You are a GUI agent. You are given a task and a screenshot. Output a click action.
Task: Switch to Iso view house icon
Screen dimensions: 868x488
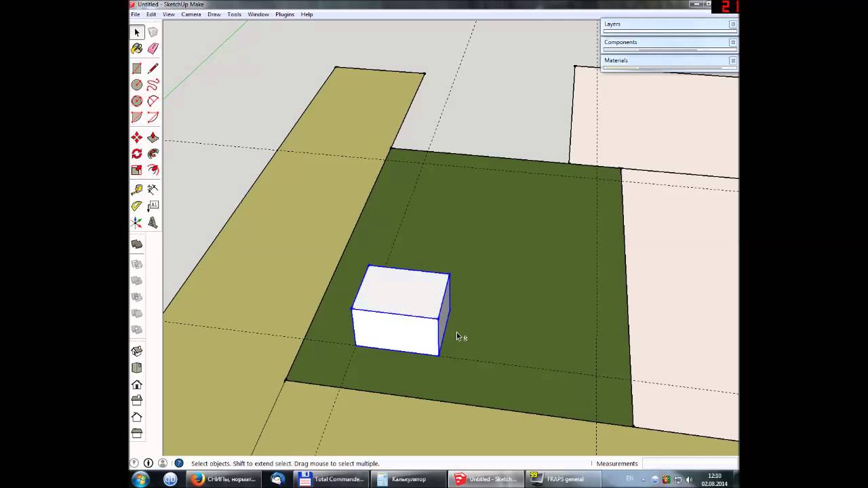(x=137, y=351)
